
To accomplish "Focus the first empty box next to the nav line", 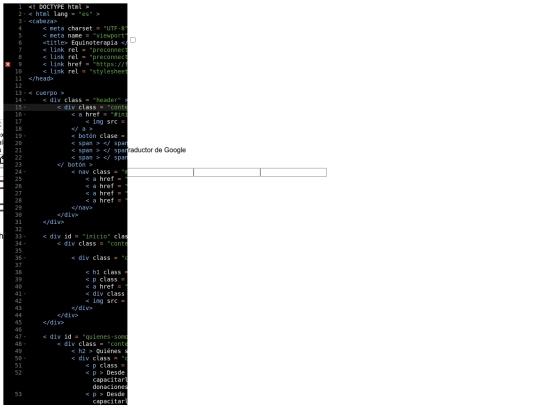I will pyautogui.click(x=160, y=172).
